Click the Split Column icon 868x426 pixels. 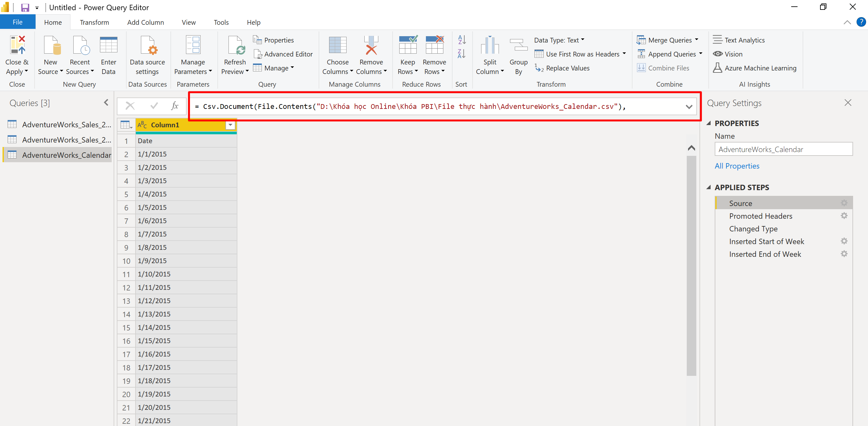[x=490, y=45]
